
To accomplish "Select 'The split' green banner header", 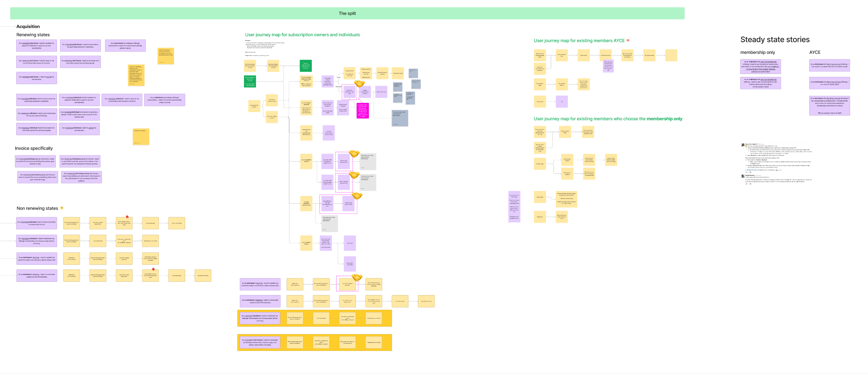I will pos(347,13).
